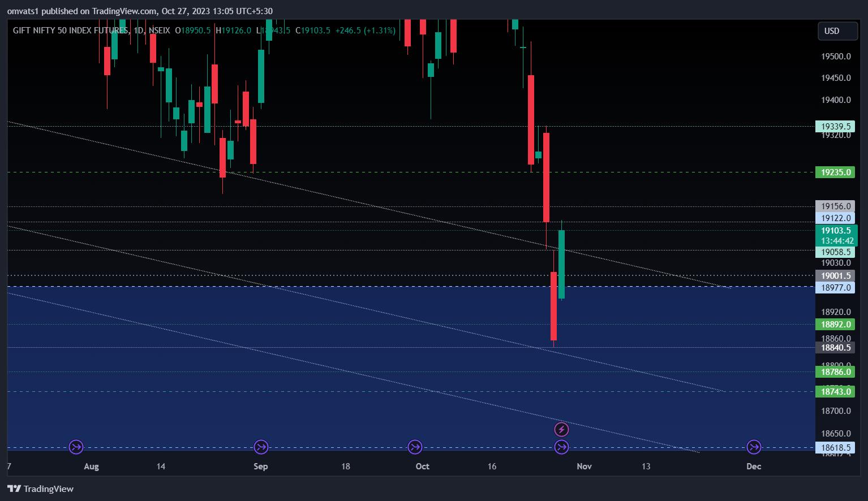
Task: Click the 18 date label on time axis
Action: click(x=346, y=467)
